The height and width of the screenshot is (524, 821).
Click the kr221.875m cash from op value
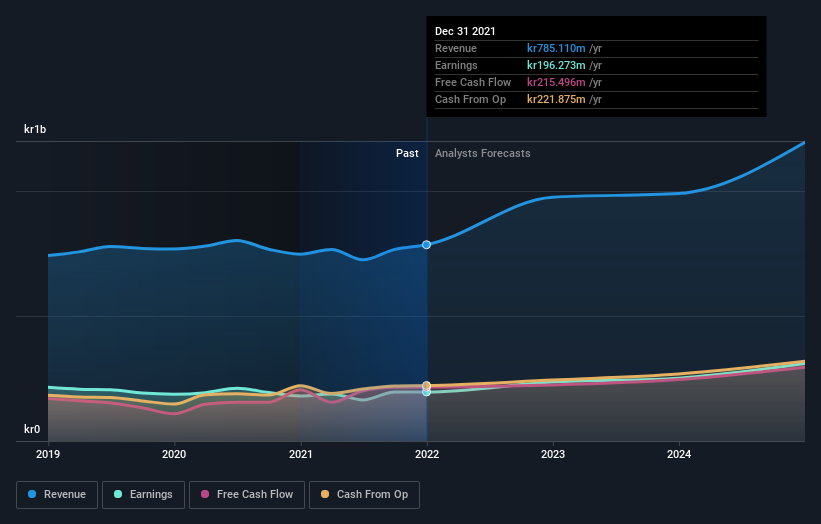[x=556, y=99]
